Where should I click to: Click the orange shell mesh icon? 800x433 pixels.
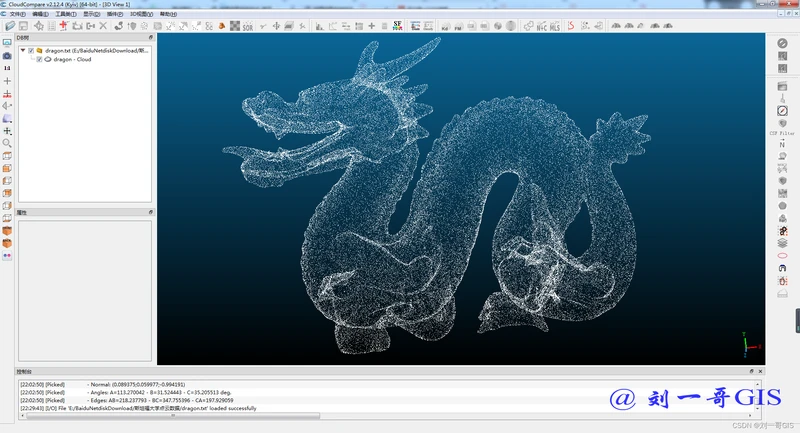(x=222, y=26)
